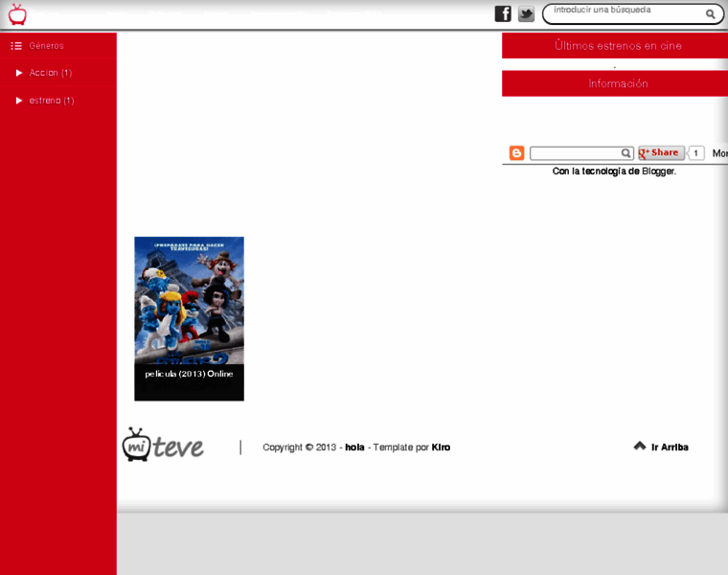
Task: Select the Información header
Action: pyautogui.click(x=618, y=83)
